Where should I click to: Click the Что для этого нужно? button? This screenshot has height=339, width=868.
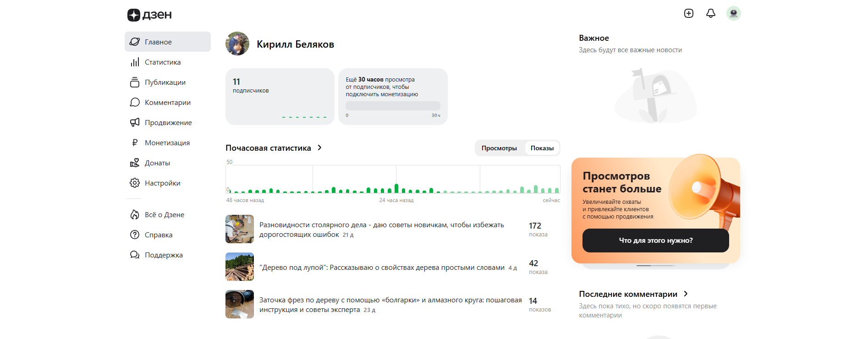(x=656, y=241)
